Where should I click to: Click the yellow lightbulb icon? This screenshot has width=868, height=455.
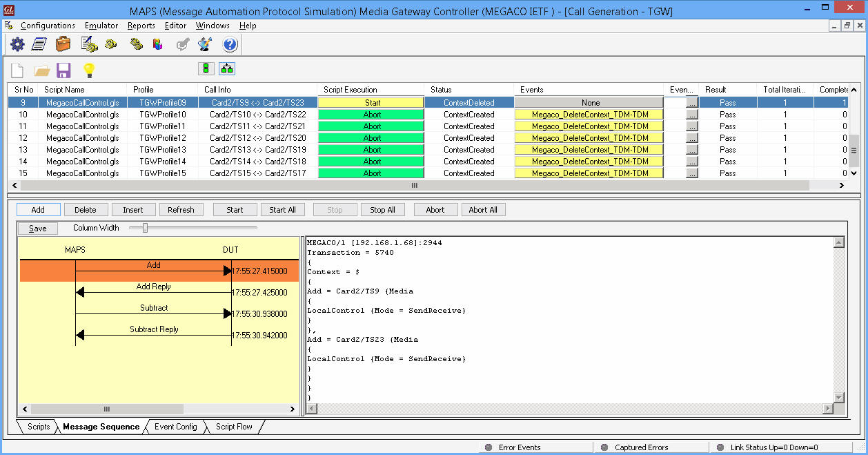88,70
